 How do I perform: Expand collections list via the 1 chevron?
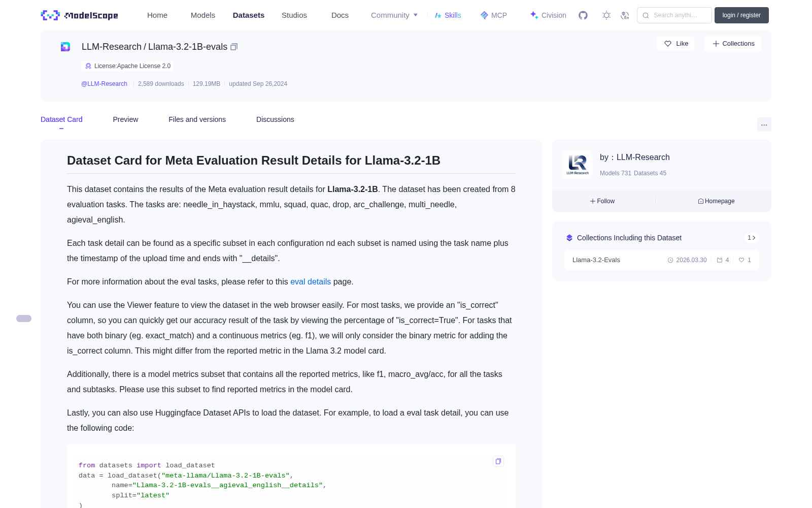(x=752, y=238)
